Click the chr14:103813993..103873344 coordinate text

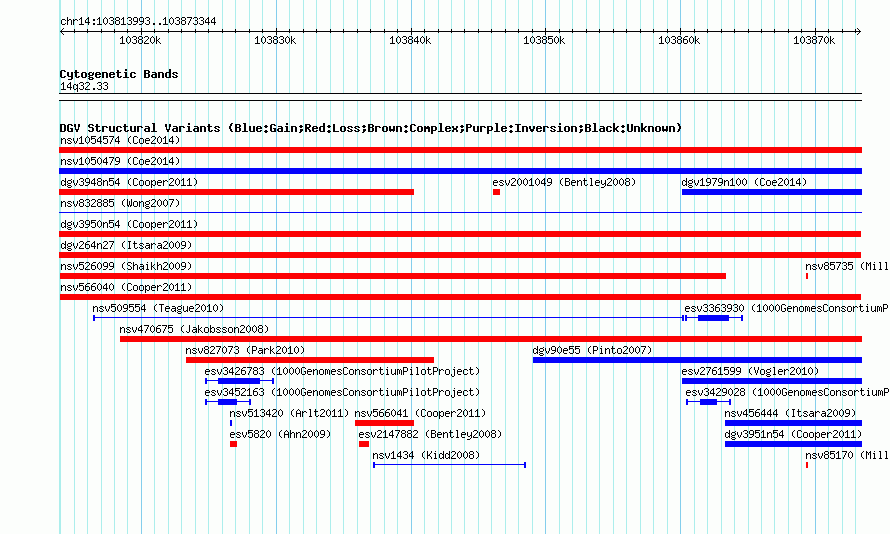(x=138, y=22)
